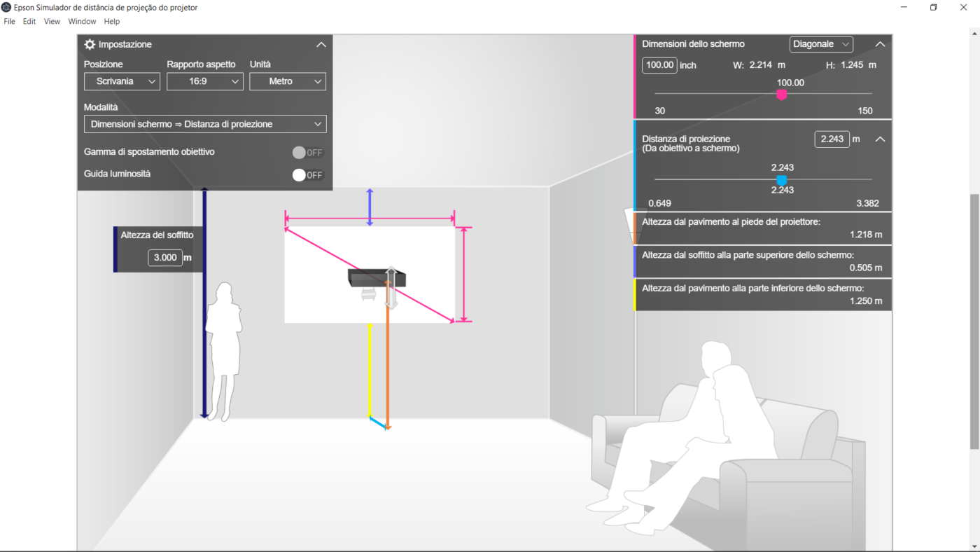Viewport: 980px width, 552px height.
Task: Click the Epson app icon in title bar
Action: [6, 7]
